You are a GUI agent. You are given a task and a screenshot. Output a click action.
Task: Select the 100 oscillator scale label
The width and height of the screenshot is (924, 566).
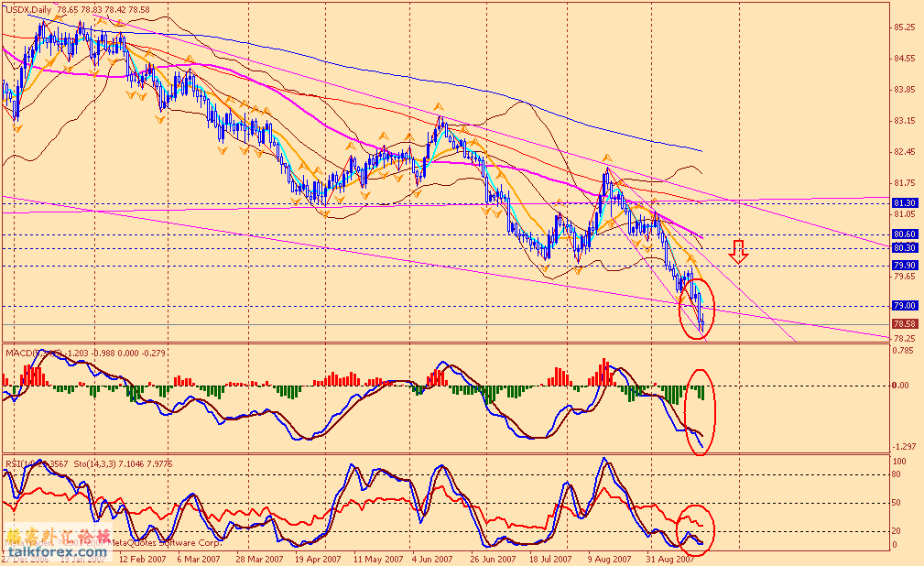click(900, 462)
